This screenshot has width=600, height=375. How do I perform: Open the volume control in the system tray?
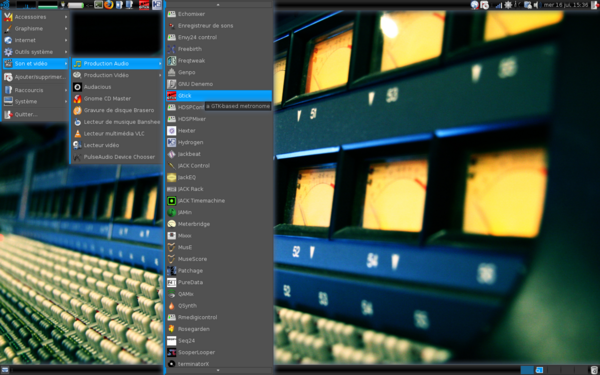pyautogui.click(x=536, y=5)
